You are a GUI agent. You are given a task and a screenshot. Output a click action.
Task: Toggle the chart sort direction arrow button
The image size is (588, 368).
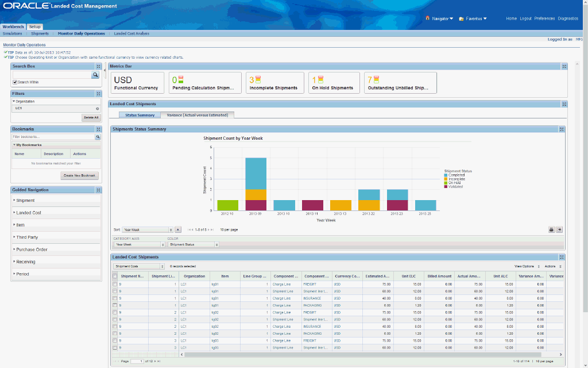[178, 229]
